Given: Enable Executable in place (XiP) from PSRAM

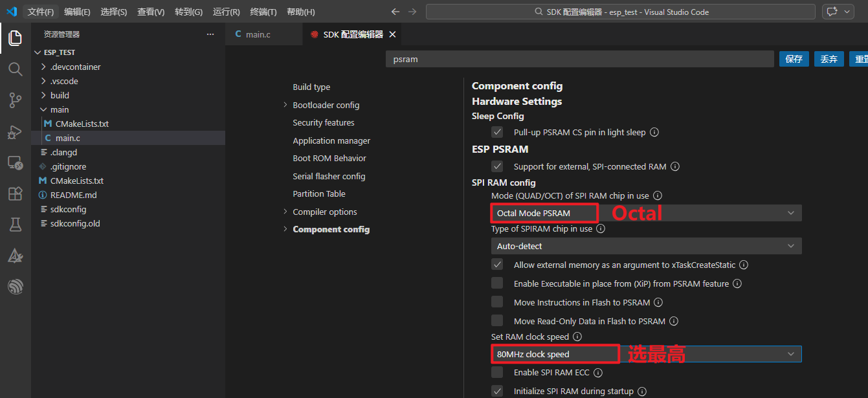Looking at the screenshot, I should pyautogui.click(x=497, y=283).
